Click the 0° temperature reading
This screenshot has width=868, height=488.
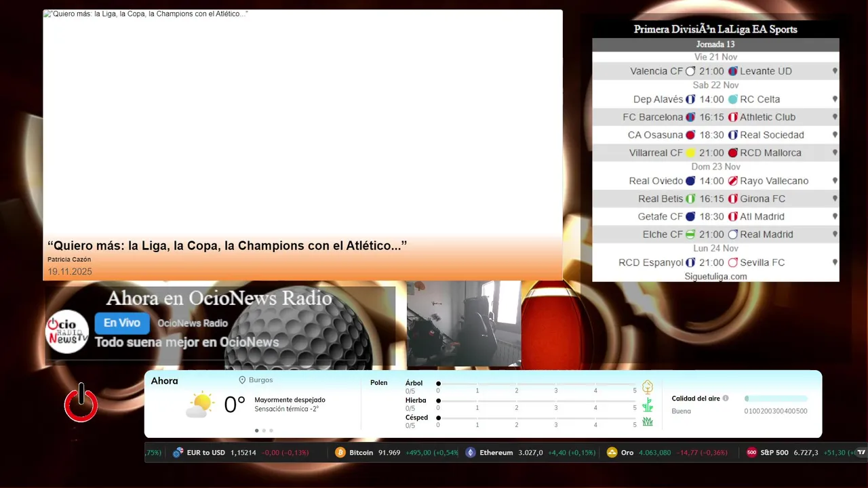coord(235,405)
